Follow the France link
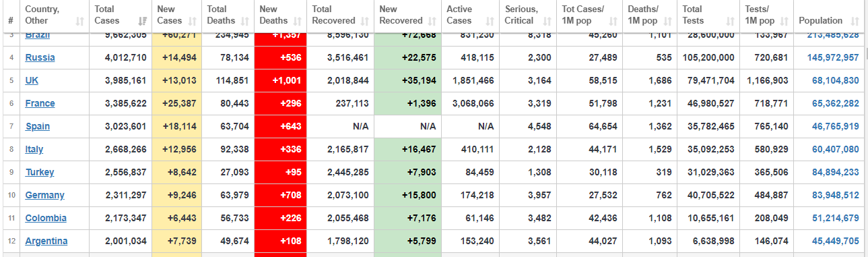The width and height of the screenshot is (868, 257). (40, 103)
